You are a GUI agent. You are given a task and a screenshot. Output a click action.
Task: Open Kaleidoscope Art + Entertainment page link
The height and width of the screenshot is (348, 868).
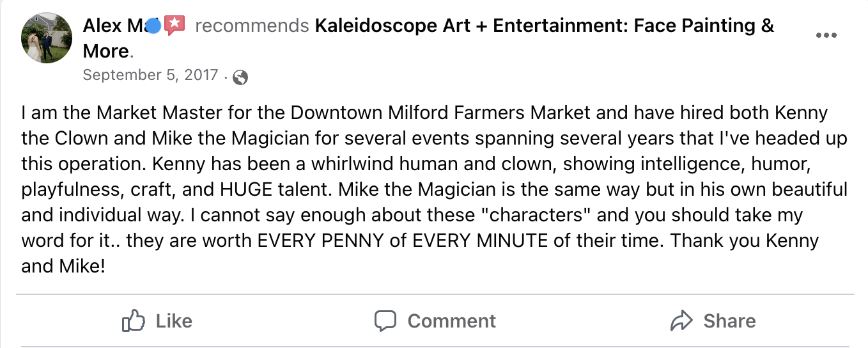[544, 26]
